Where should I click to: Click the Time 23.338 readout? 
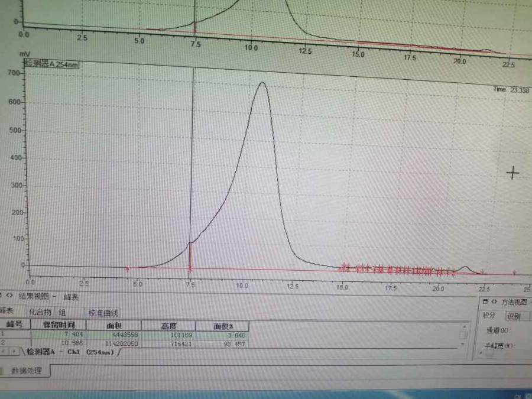tap(511, 90)
